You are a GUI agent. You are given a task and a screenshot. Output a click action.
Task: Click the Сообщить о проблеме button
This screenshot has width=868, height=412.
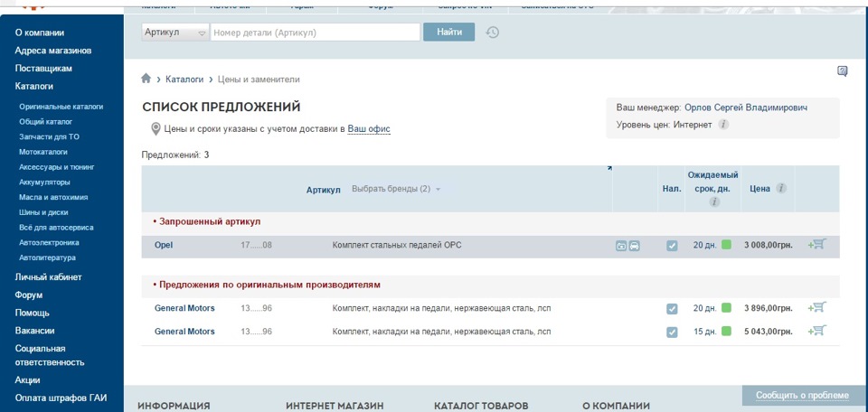pos(805,396)
